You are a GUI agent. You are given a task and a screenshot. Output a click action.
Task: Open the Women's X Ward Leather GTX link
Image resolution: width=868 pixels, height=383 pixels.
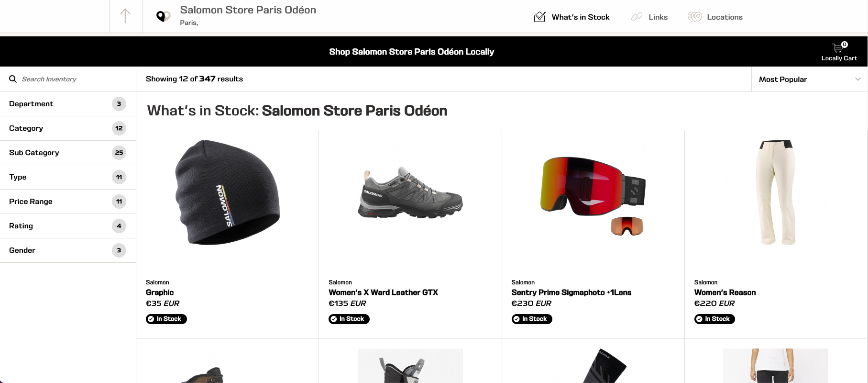(383, 293)
